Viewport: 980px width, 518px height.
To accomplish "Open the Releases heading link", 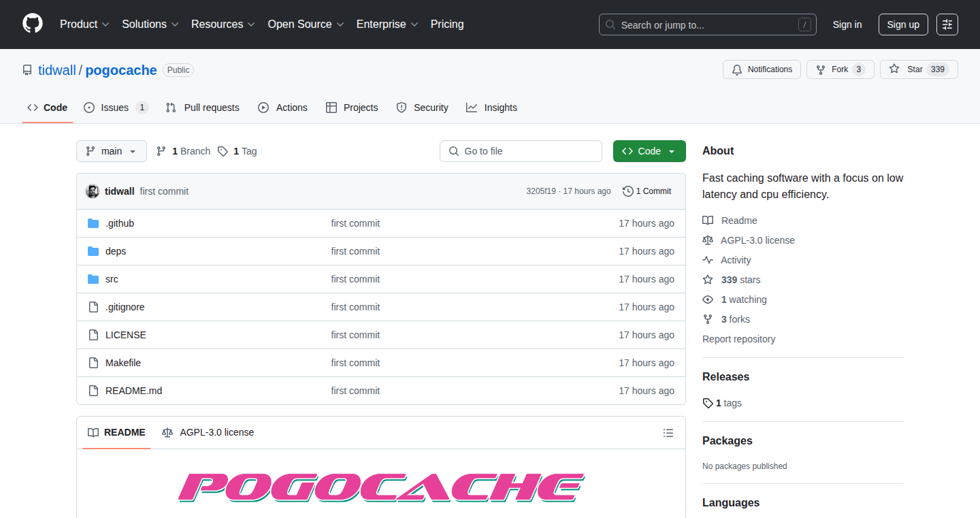I will click(725, 376).
